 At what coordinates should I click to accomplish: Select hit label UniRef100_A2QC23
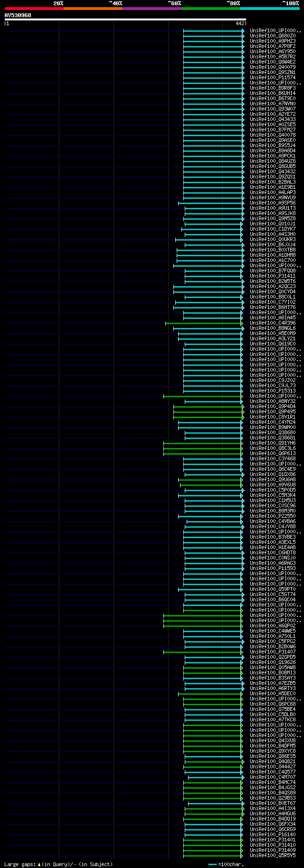(x=273, y=287)
